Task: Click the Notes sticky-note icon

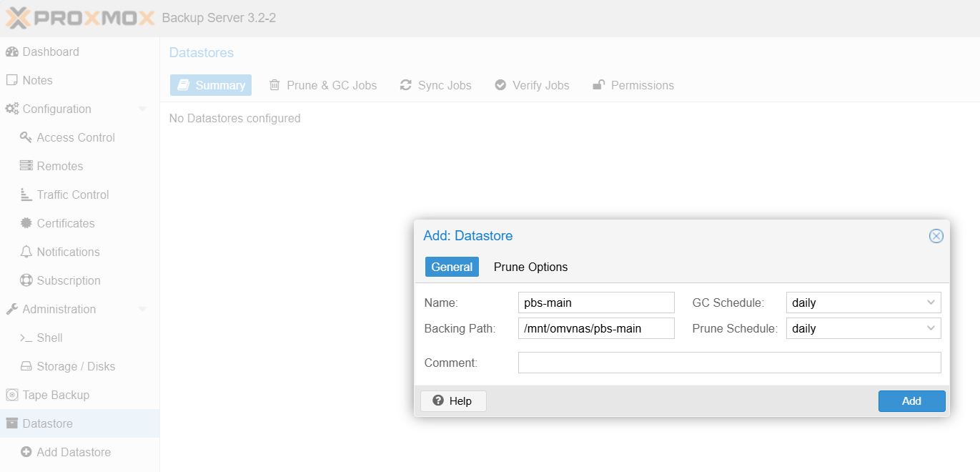Action: pos(11,81)
